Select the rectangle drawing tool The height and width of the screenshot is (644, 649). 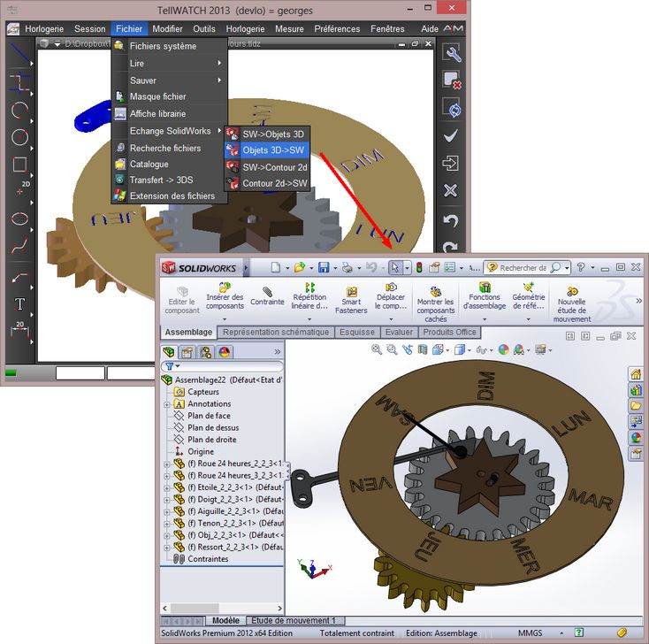pos(19,164)
